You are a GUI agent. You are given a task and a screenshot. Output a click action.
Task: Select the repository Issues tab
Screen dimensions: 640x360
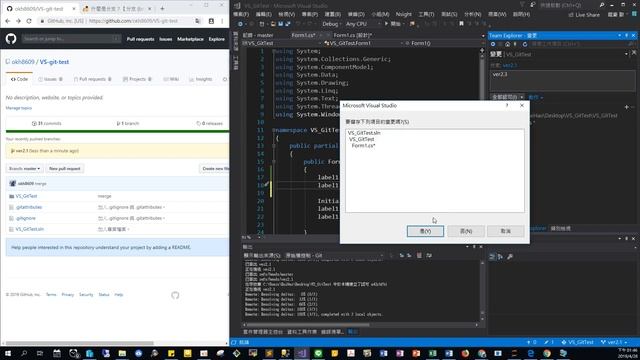coord(50,79)
